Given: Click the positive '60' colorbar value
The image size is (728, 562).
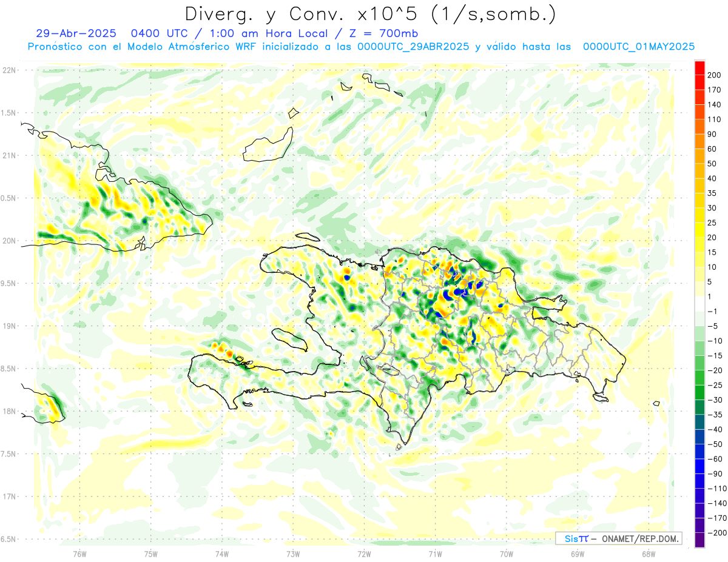Looking at the screenshot, I should click(713, 149).
